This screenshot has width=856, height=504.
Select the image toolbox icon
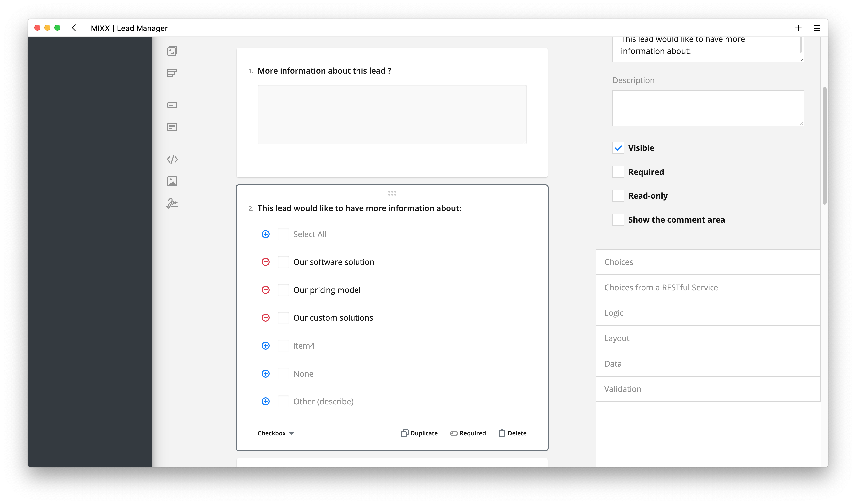tap(172, 181)
